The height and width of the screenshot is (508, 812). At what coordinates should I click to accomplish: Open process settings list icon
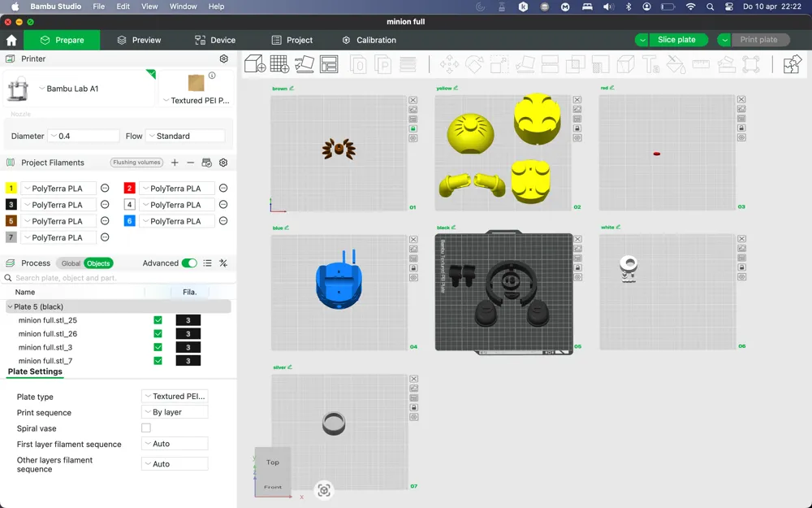click(207, 263)
